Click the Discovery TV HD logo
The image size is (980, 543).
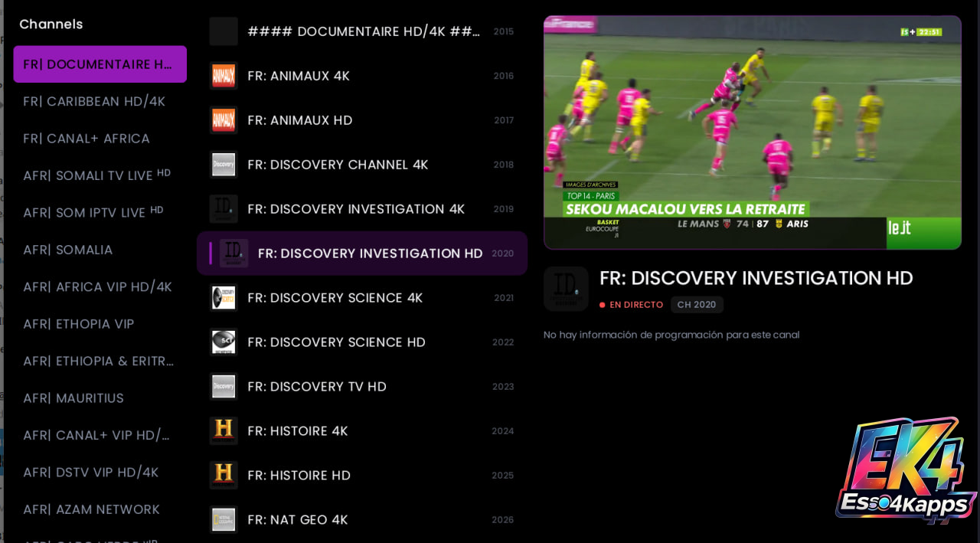tap(224, 387)
